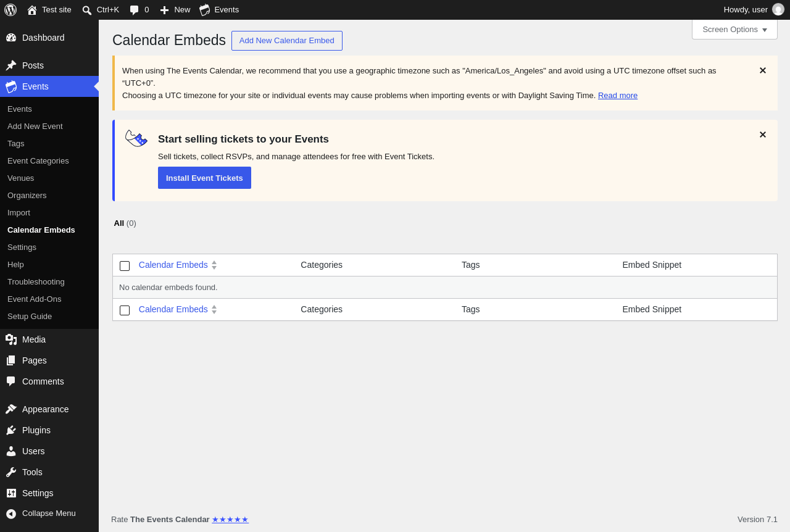Click the Comments sidebar icon
Screen dimensions: 790x532
click(x=11, y=381)
